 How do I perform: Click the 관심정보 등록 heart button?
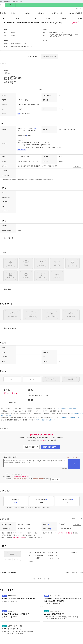pos(32,56)
